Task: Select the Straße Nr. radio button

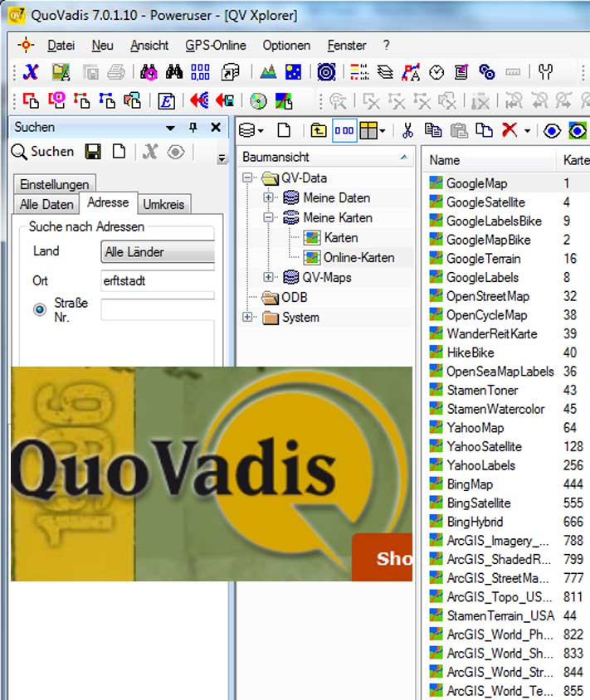Action: [x=40, y=309]
